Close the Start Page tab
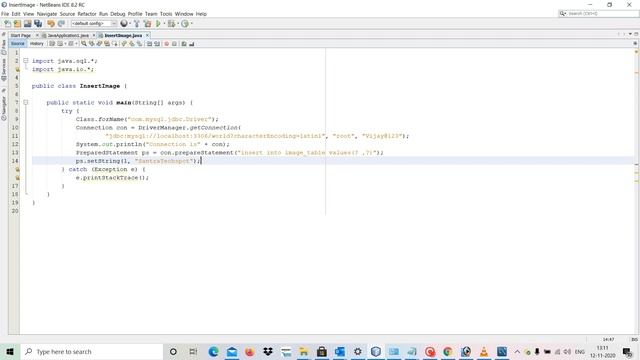Screen dimensions: 640x360 (37, 36)
